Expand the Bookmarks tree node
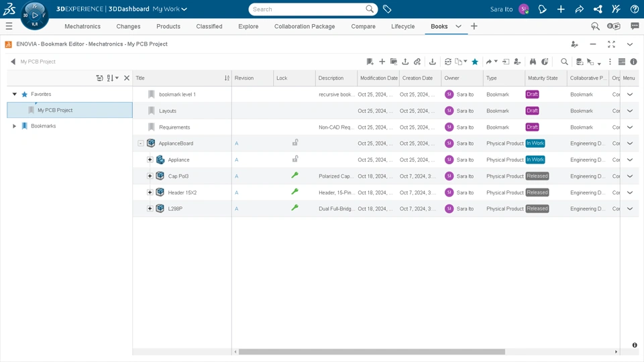644x362 pixels. [14, 126]
